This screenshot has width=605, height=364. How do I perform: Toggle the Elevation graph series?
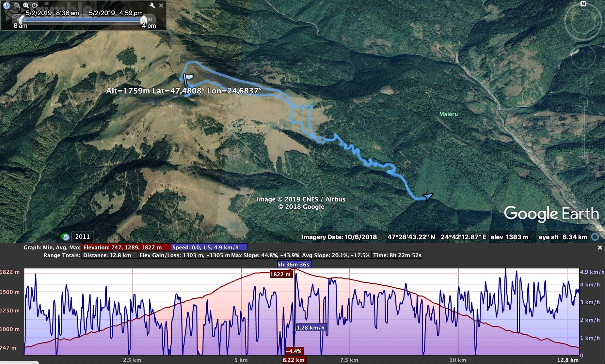click(126, 248)
